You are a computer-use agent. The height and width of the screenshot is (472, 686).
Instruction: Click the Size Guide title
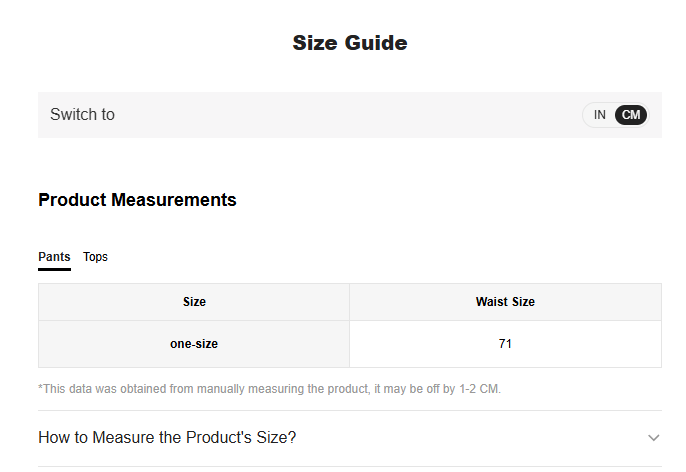pyautogui.click(x=349, y=43)
